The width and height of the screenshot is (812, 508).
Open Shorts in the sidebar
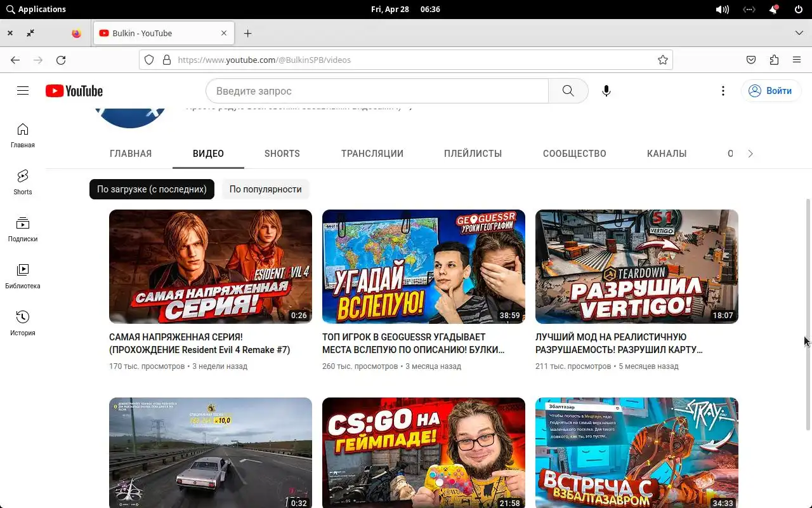[23, 182]
